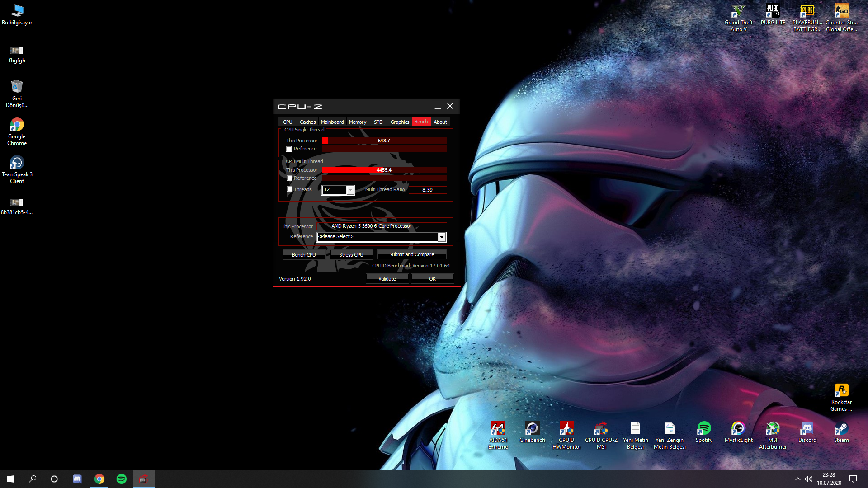Click the Stress CPU button
The image size is (868, 488).
tap(351, 255)
